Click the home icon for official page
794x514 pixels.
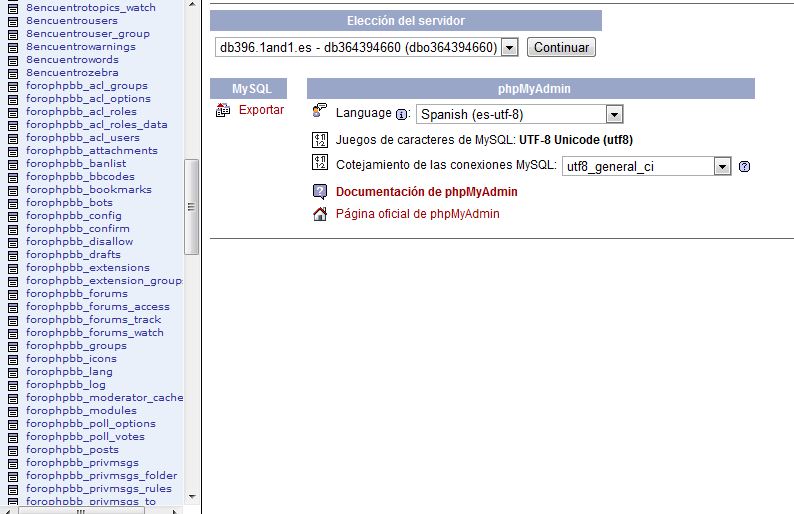click(x=320, y=214)
